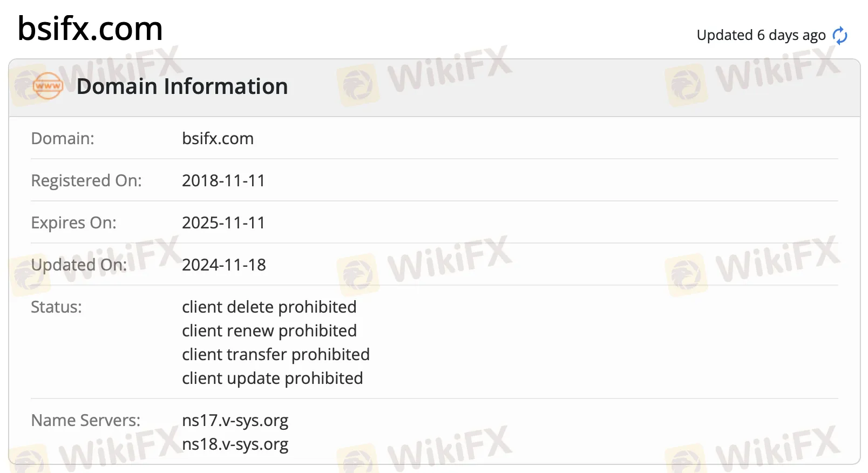This screenshot has height=473, width=868.
Task: Click the 'Updated 6 days ago' text
Action: coord(761,35)
